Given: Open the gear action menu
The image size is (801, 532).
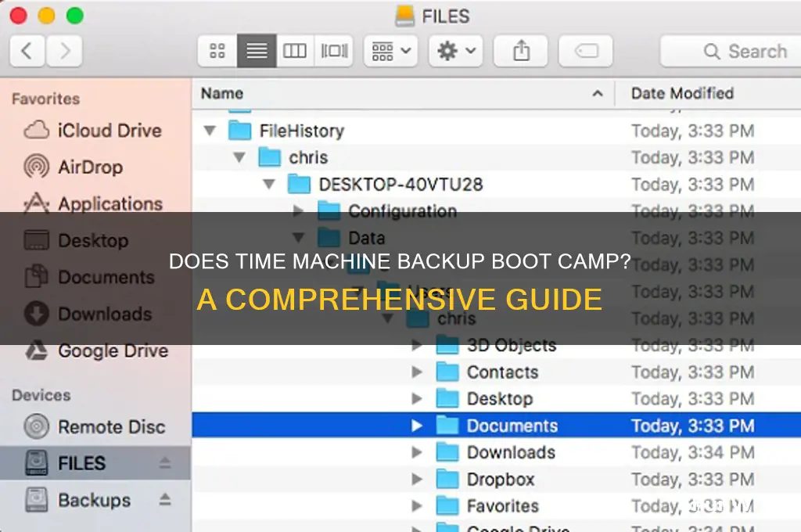Looking at the screenshot, I should pos(456,51).
